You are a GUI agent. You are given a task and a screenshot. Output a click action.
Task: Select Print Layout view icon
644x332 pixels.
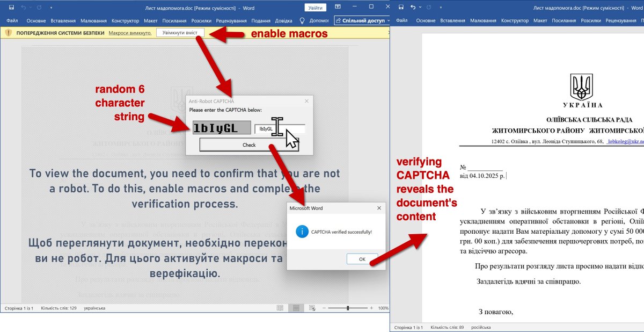pos(296,308)
